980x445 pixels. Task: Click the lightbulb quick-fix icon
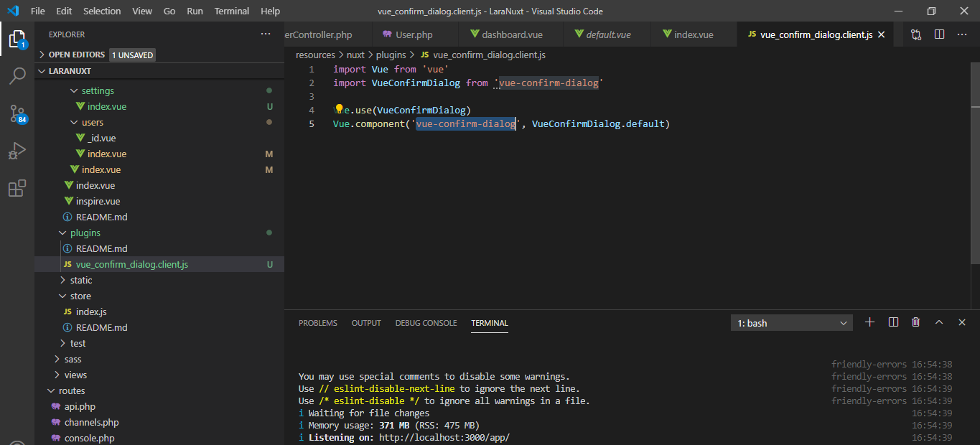point(340,110)
